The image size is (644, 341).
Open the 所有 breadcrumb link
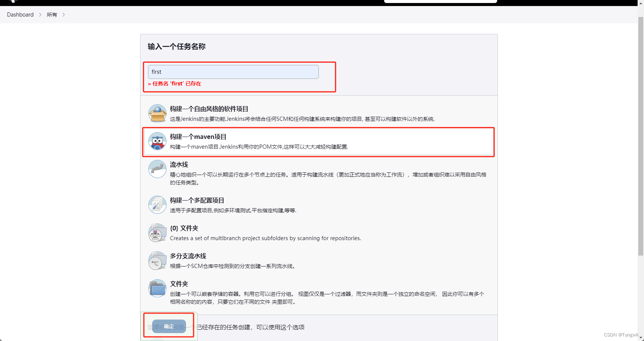tap(52, 15)
